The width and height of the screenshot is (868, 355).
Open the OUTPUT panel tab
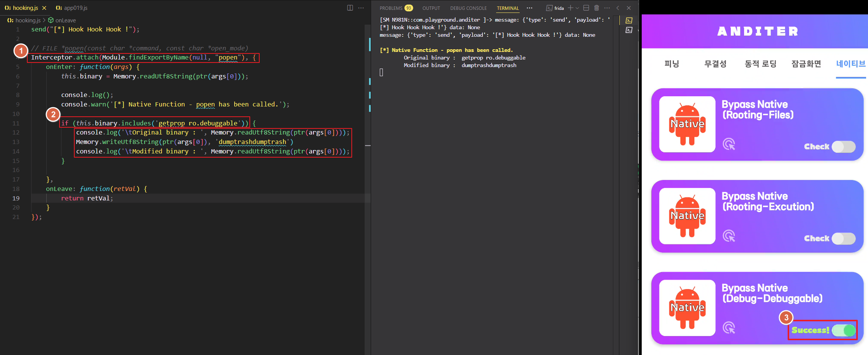pyautogui.click(x=431, y=8)
